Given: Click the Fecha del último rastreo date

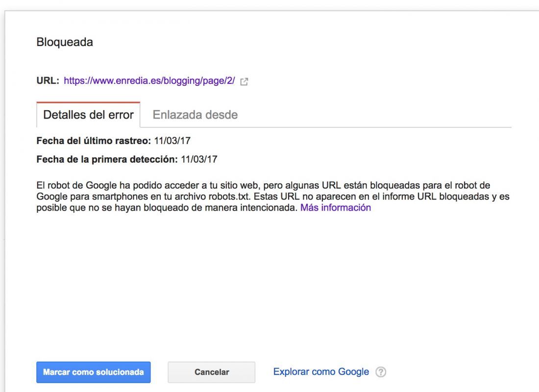Looking at the screenshot, I should pos(172,141).
